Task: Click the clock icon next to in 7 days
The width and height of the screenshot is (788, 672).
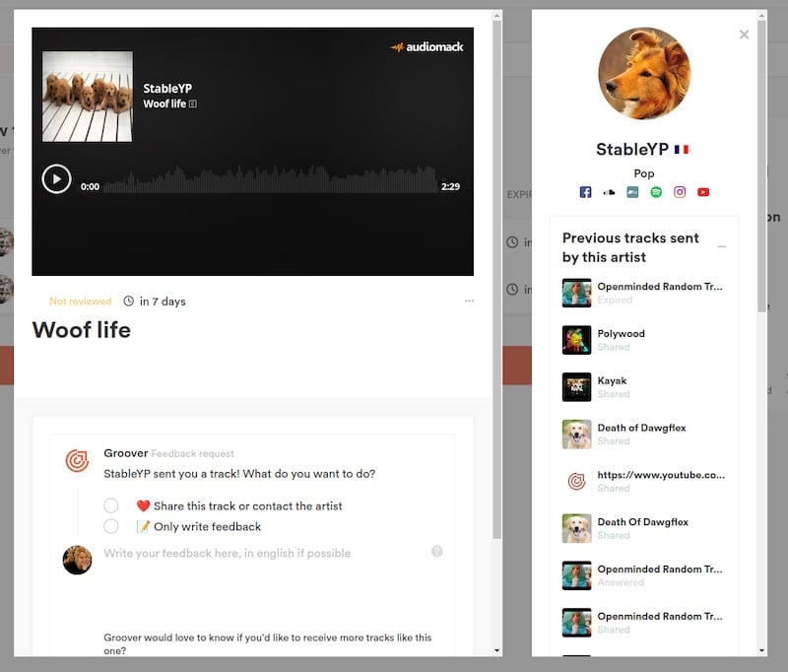Action: click(x=129, y=302)
